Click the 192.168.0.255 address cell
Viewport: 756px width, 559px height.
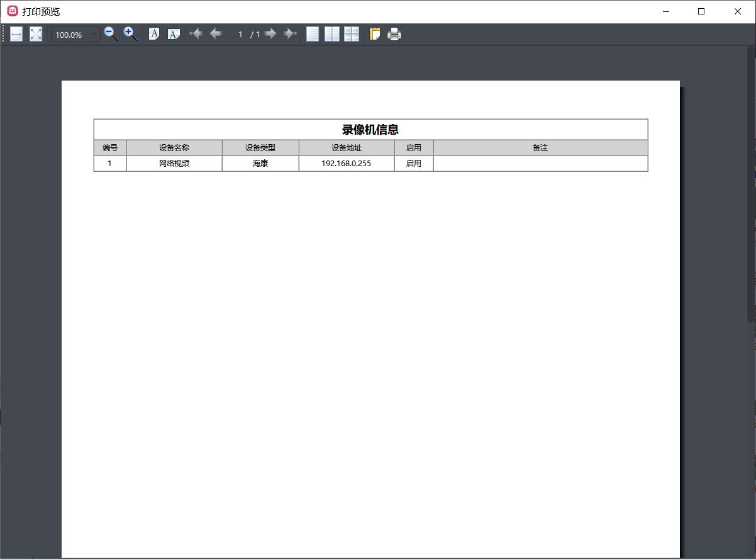click(346, 164)
